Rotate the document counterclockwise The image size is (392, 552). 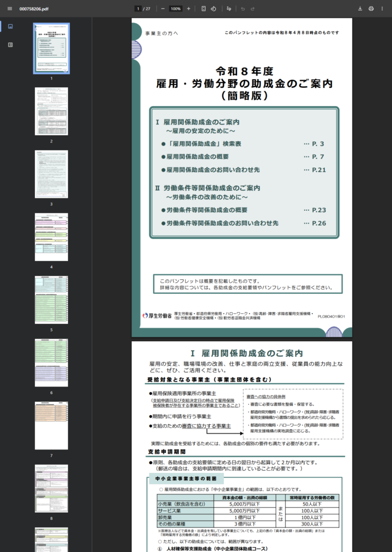[213, 9]
